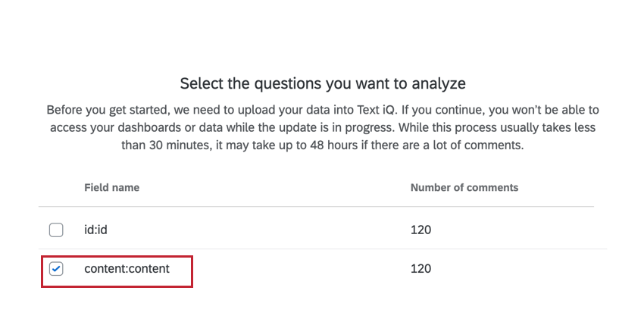Click the Field name column header
644x322 pixels.
111,187
